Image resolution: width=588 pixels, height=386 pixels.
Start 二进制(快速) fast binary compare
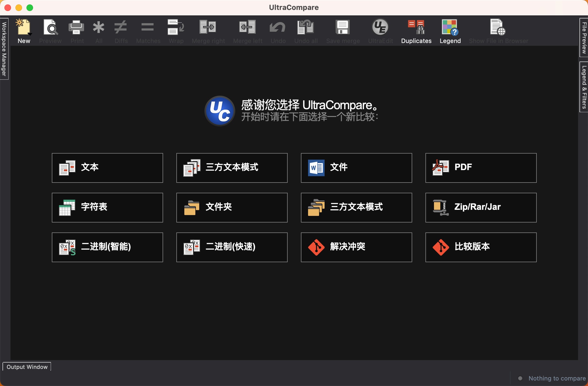coord(232,247)
